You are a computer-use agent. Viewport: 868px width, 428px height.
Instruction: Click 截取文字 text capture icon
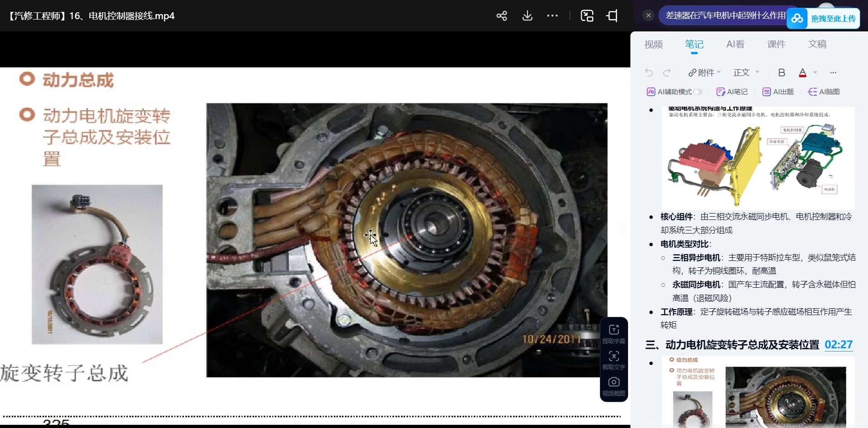[x=614, y=359]
